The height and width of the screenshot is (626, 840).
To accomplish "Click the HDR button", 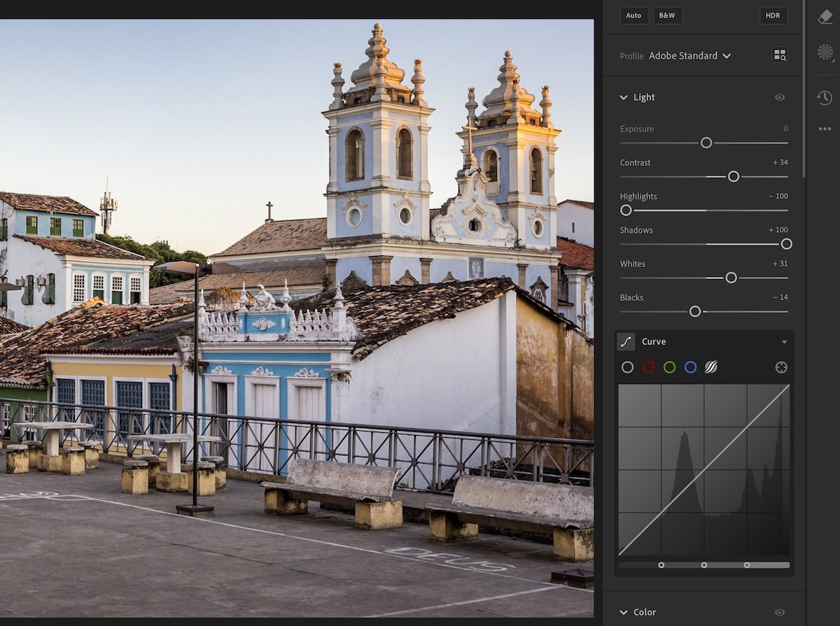I will point(773,15).
